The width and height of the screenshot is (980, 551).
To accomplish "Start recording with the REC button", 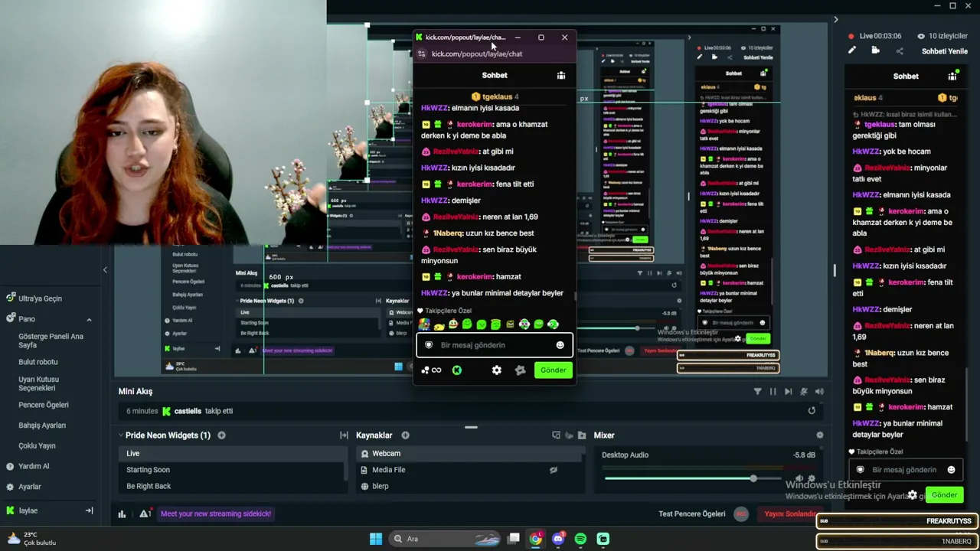I will (740, 514).
